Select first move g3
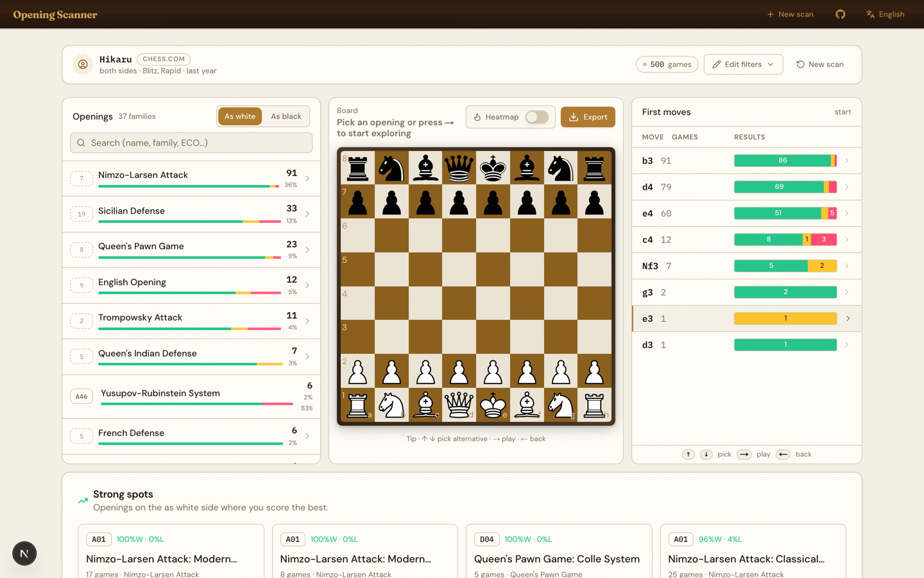Viewport: 924px width, 578px height. click(746, 292)
